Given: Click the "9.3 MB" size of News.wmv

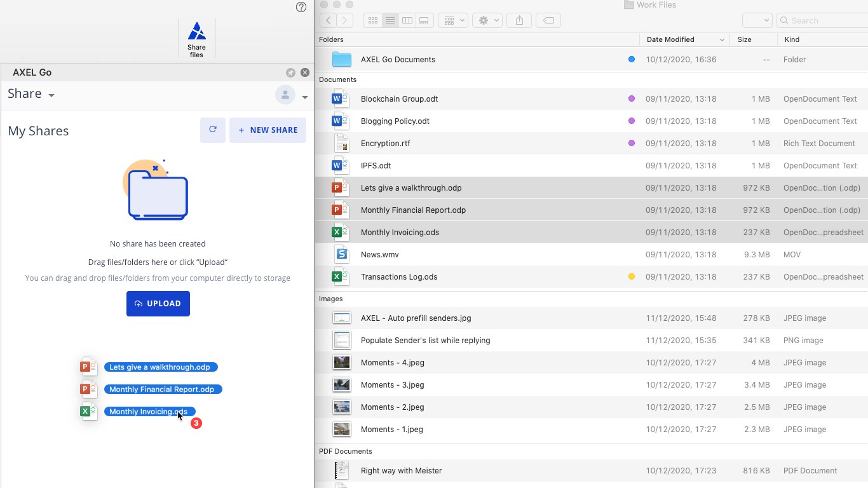Looking at the screenshot, I should coord(756,254).
